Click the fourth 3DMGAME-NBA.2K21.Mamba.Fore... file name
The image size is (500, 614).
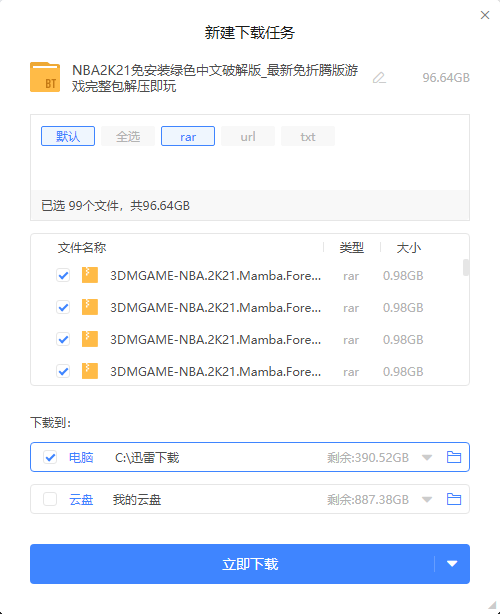click(x=215, y=372)
